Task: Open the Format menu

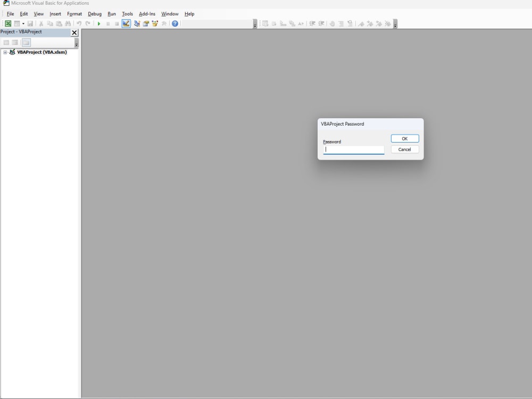Action: coord(74,14)
